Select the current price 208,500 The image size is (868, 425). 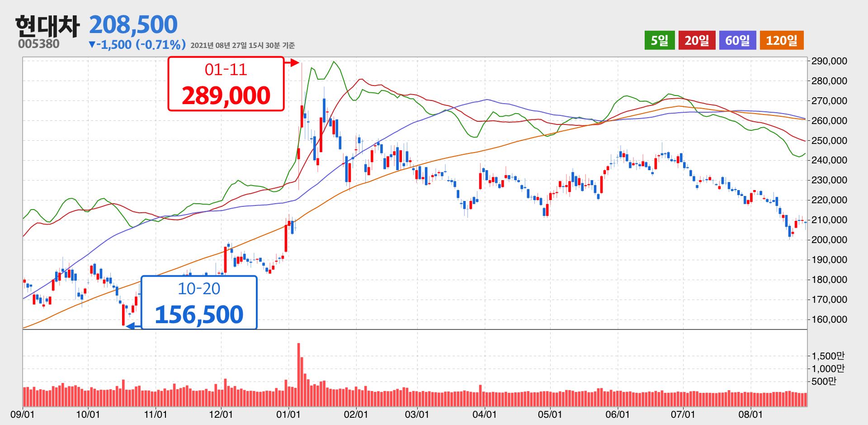pos(133,24)
